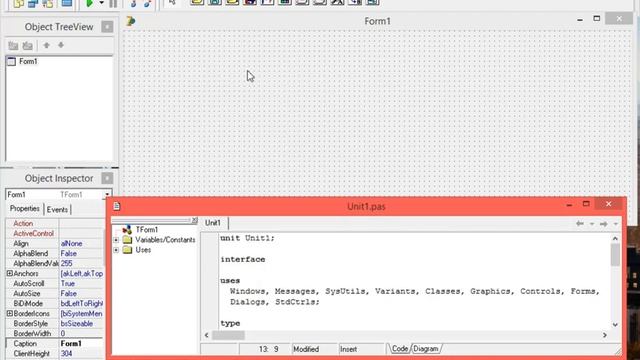Switch to the Events tab
640x360 pixels.
(x=57, y=209)
